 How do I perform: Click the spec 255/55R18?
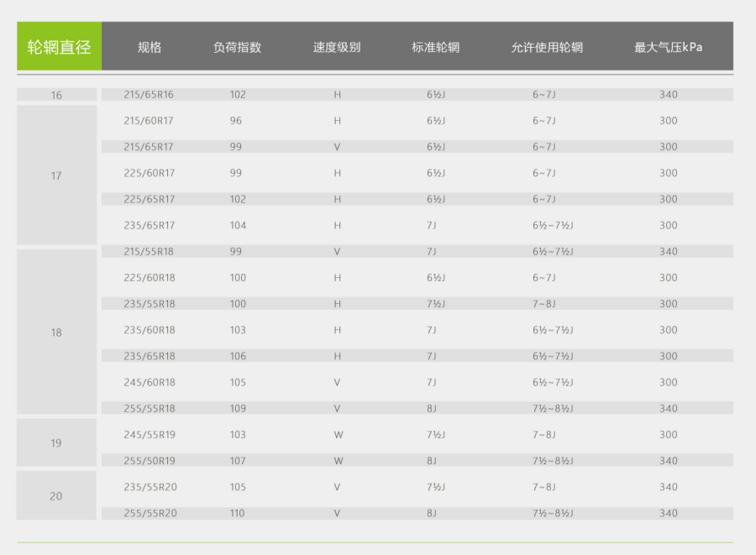(149, 409)
